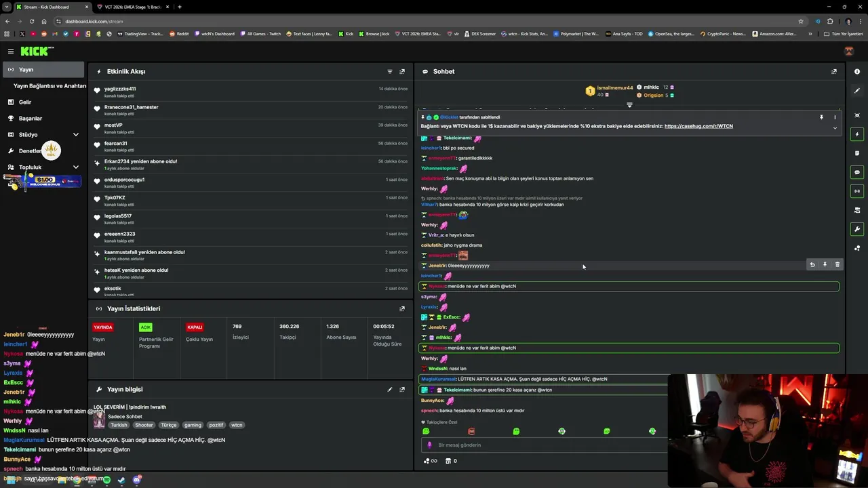Reload the browser page
Screen dimensions: 868x488
tap(32, 21)
